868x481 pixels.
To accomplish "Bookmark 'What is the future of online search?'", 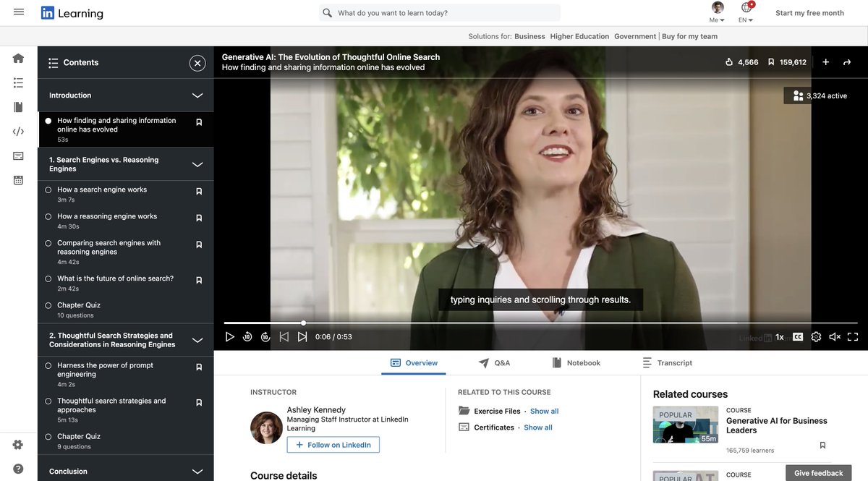I will 199,280.
